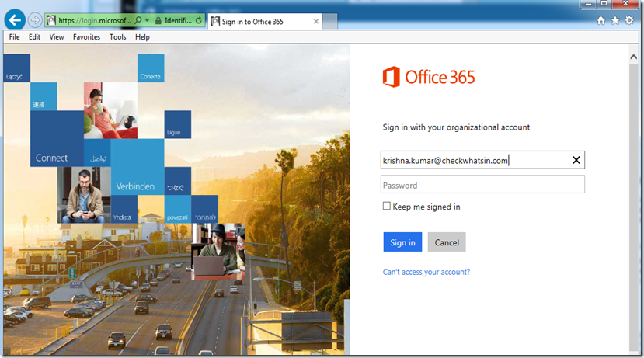Open the Tools gear icon
The width and height of the screenshot is (644, 358).
pos(629,20)
